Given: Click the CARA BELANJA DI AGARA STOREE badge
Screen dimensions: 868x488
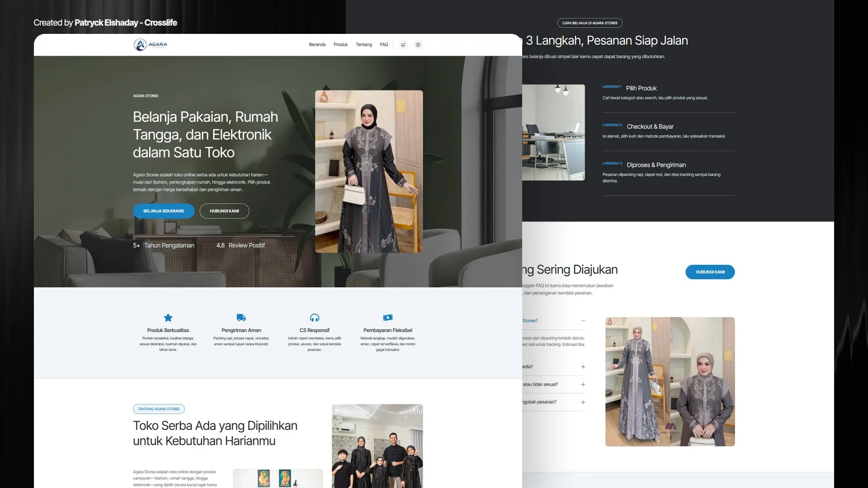Looking at the screenshot, I should point(590,23).
